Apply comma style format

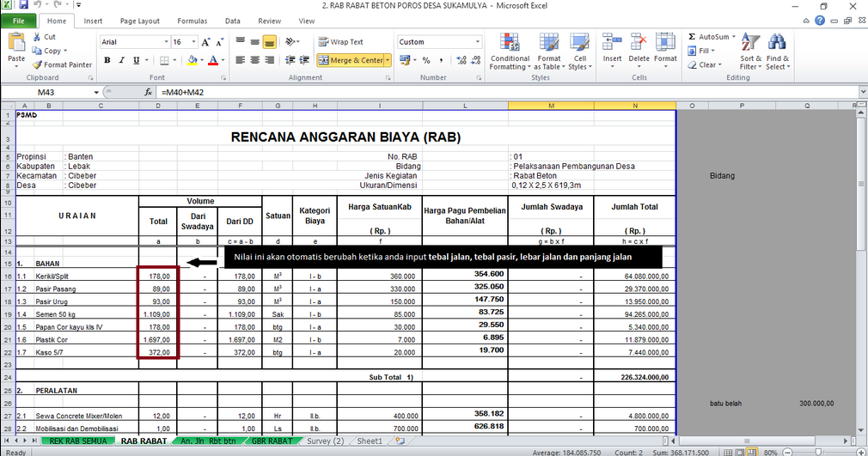[441, 60]
